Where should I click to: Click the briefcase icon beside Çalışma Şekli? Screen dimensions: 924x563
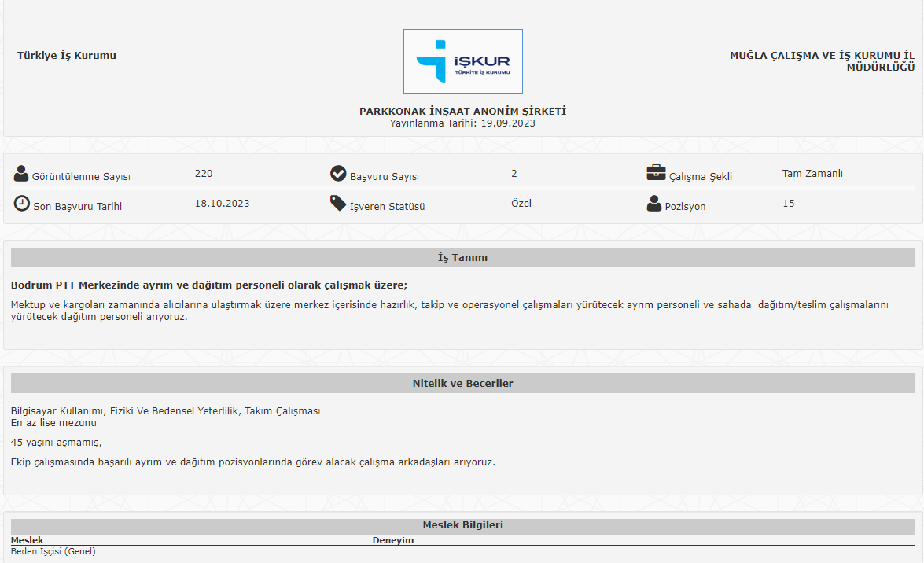coord(656,173)
